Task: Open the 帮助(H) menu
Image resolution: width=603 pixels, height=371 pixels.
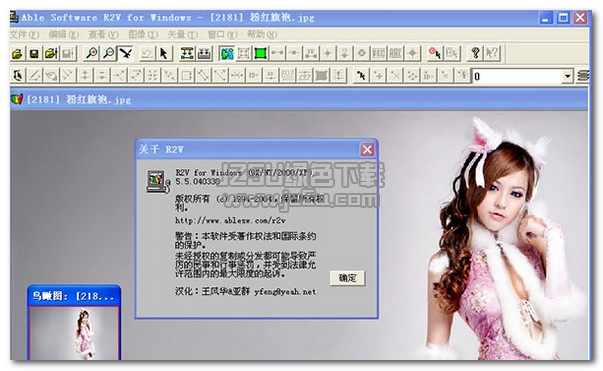Action: click(262, 35)
